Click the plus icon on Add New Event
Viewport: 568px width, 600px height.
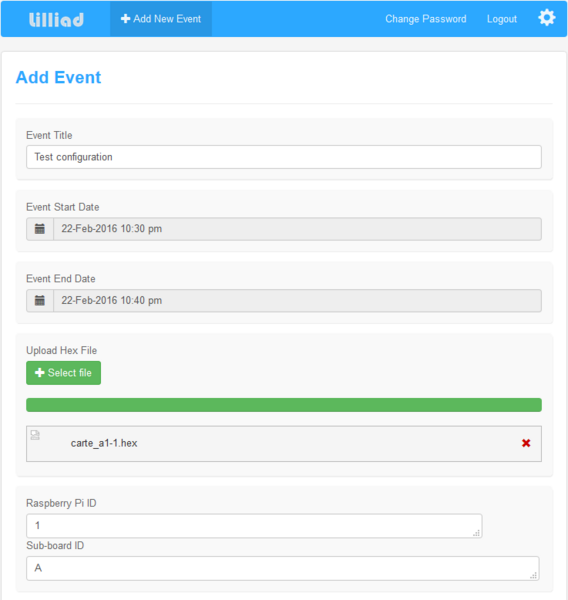(x=126, y=19)
